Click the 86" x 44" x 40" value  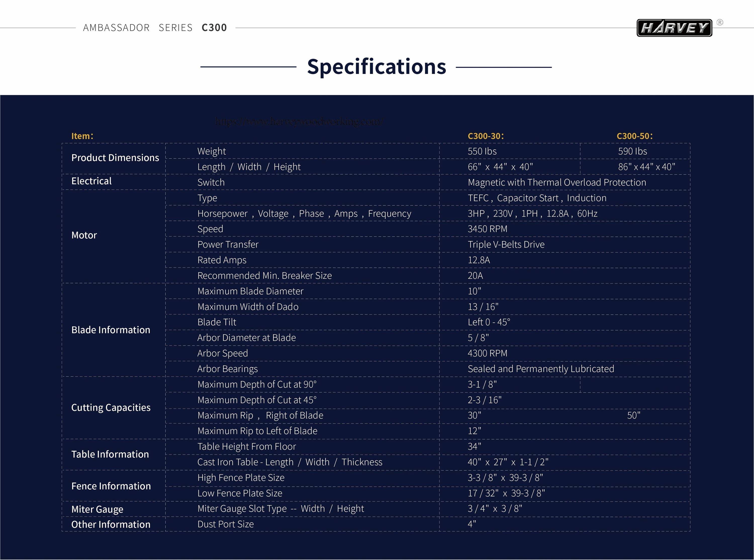click(647, 167)
